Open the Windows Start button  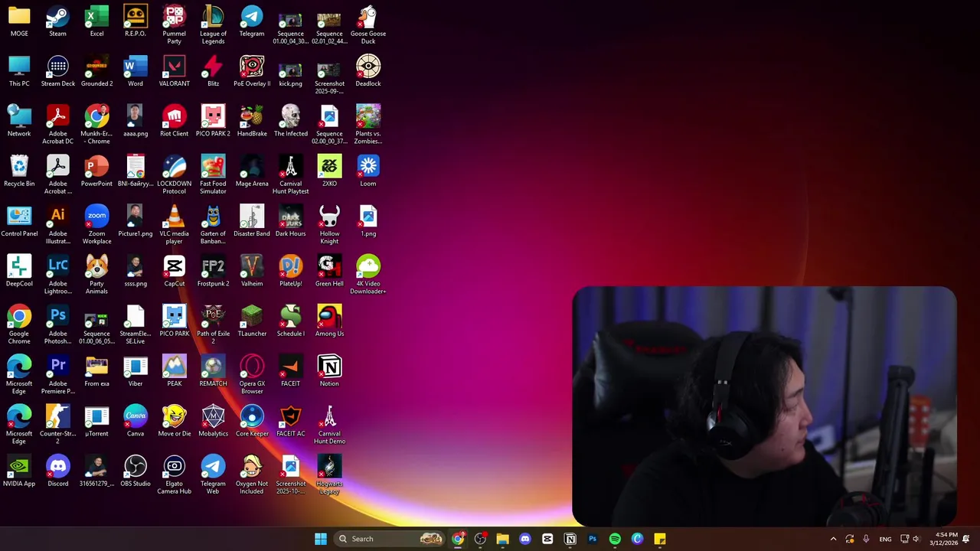click(321, 539)
